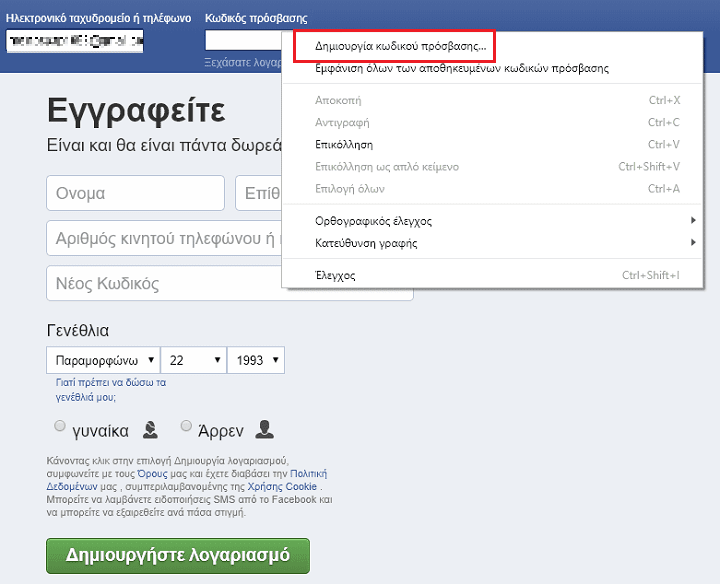Select the Άρρεν radio button
Screen dimensions: 720x584
pos(186,426)
